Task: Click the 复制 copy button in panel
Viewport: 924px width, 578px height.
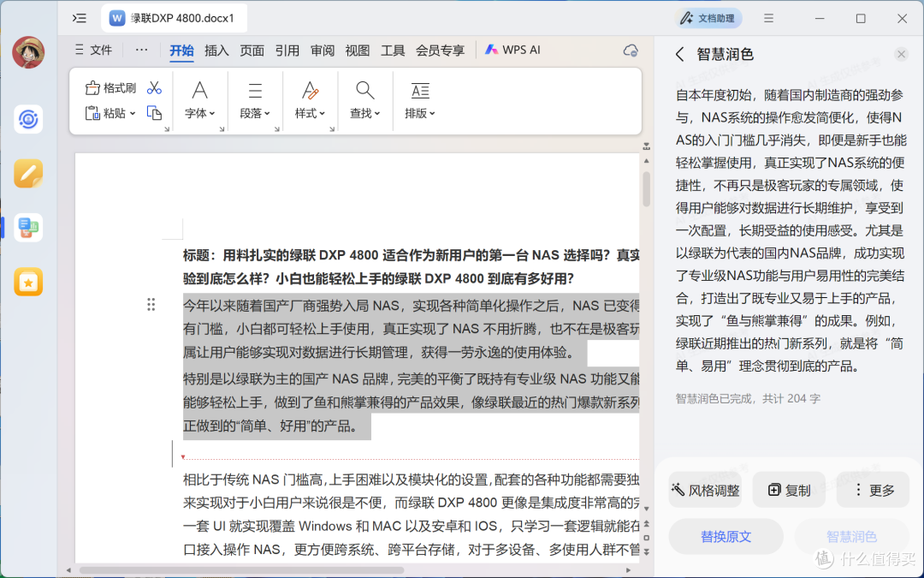Action: [789, 490]
